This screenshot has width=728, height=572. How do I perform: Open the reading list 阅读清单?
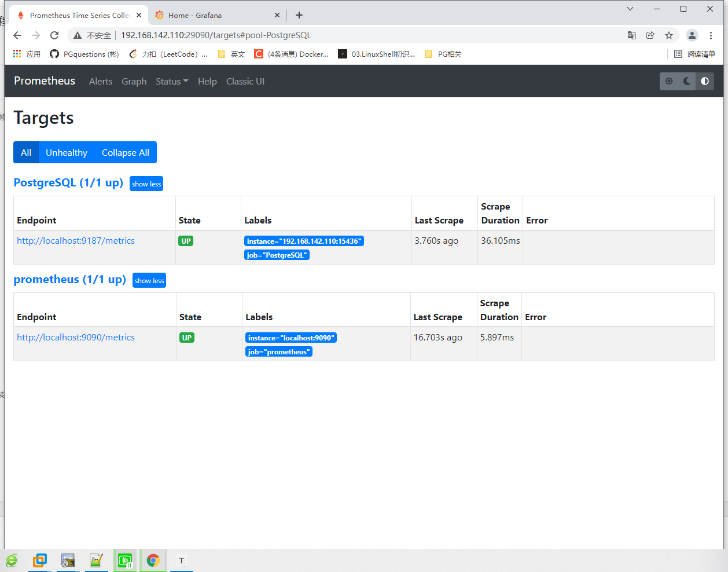tap(694, 54)
